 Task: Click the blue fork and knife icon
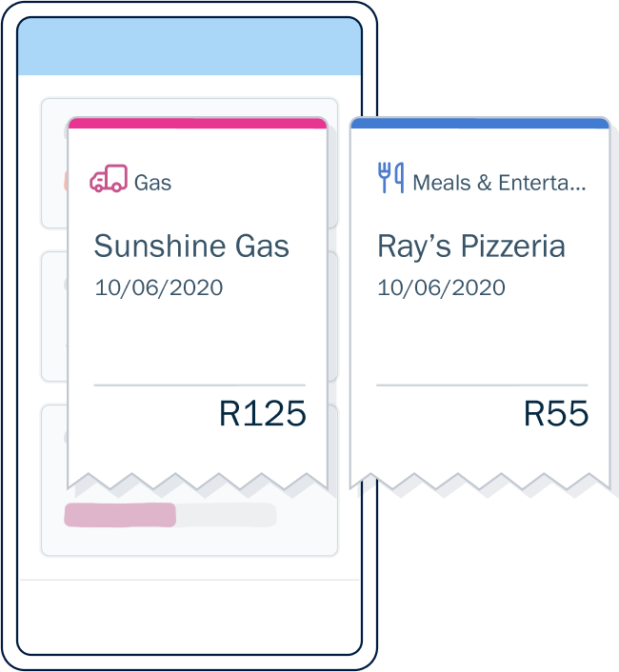[391, 177]
